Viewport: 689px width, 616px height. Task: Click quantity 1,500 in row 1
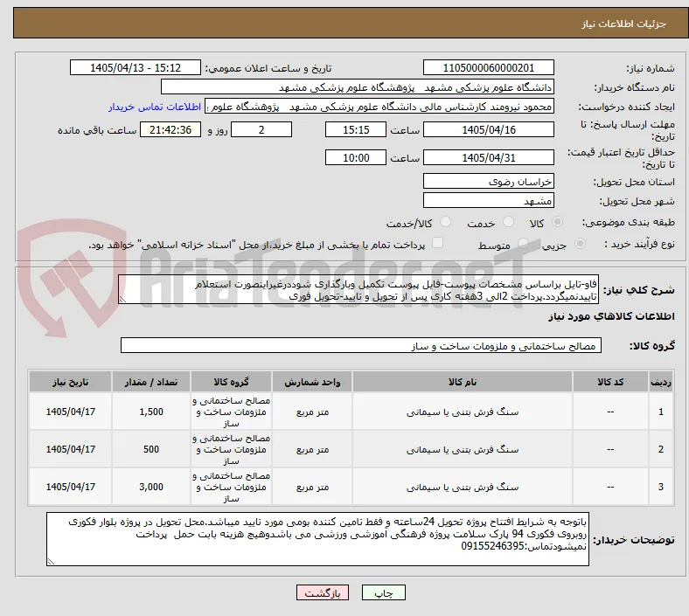151,412
